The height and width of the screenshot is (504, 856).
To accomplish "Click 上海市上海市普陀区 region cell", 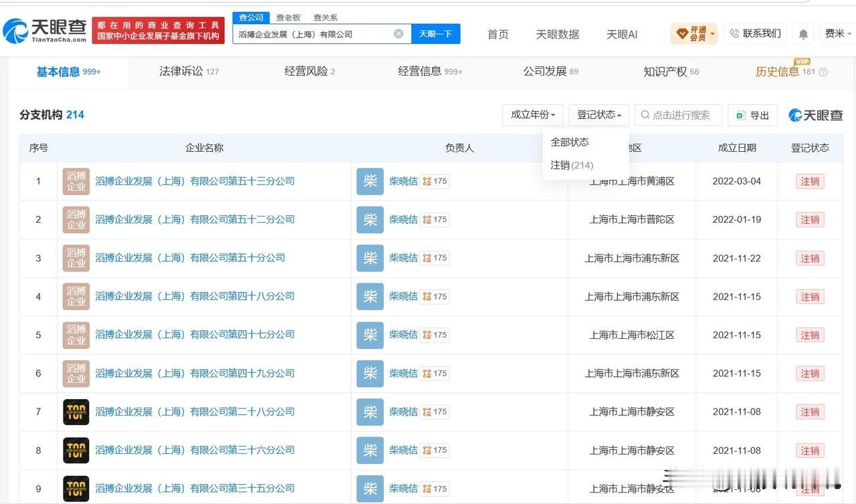I will [x=632, y=219].
